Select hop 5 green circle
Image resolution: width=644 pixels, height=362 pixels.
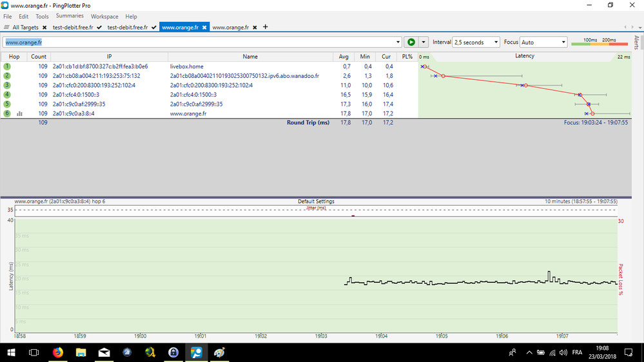[7, 104]
